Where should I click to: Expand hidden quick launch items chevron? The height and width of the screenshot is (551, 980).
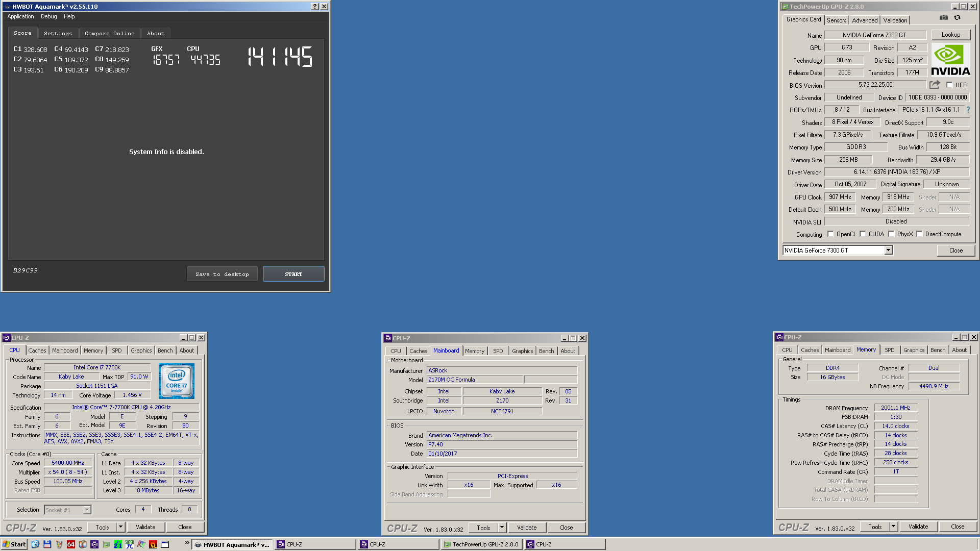click(187, 543)
